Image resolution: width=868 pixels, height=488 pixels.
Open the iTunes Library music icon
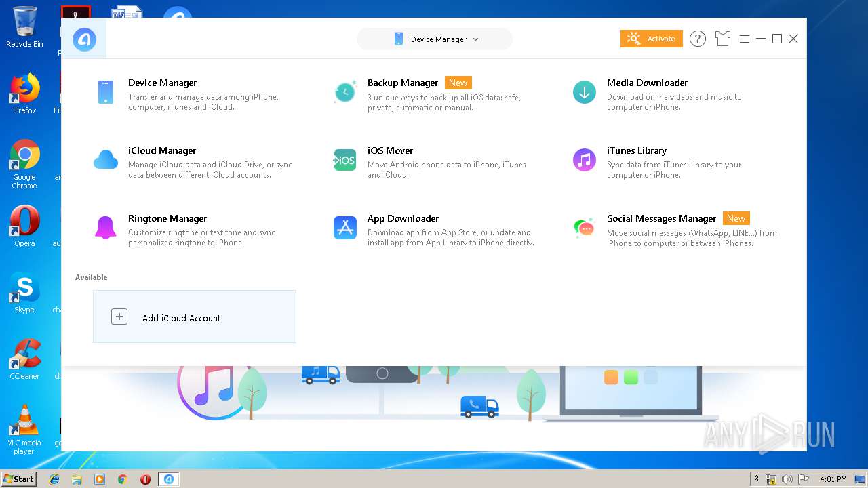click(x=584, y=160)
